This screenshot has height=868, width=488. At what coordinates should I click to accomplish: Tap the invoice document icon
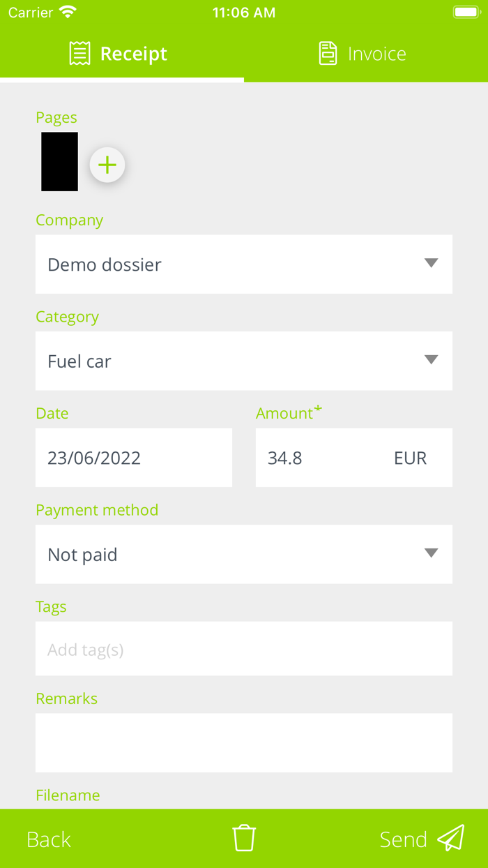(328, 54)
